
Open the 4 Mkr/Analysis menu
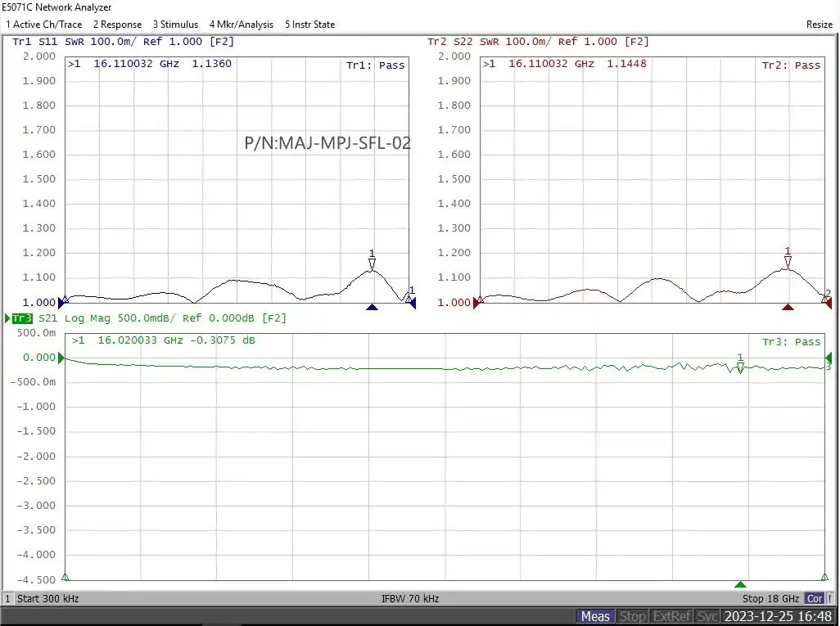point(241,25)
